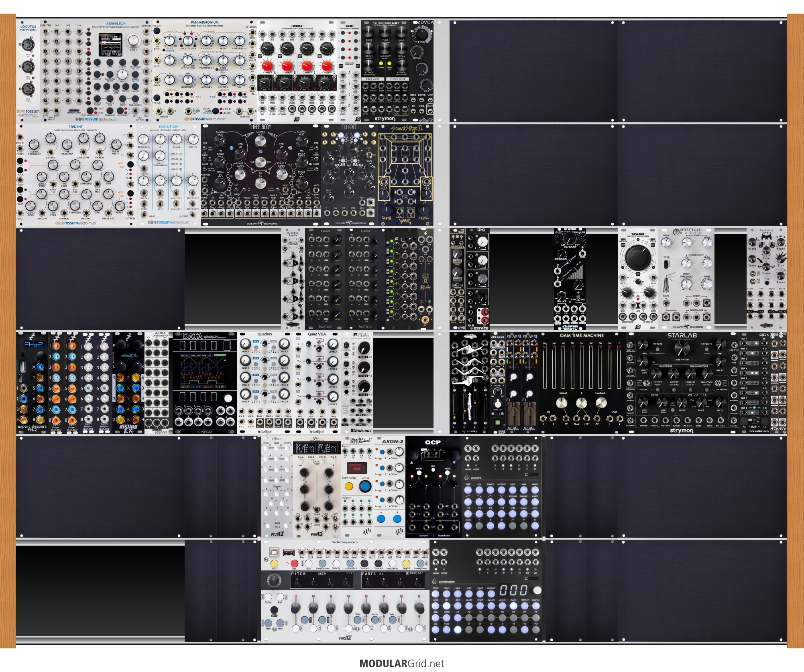
Task: Toggle the live button on the constellation module
Action: point(436,629)
